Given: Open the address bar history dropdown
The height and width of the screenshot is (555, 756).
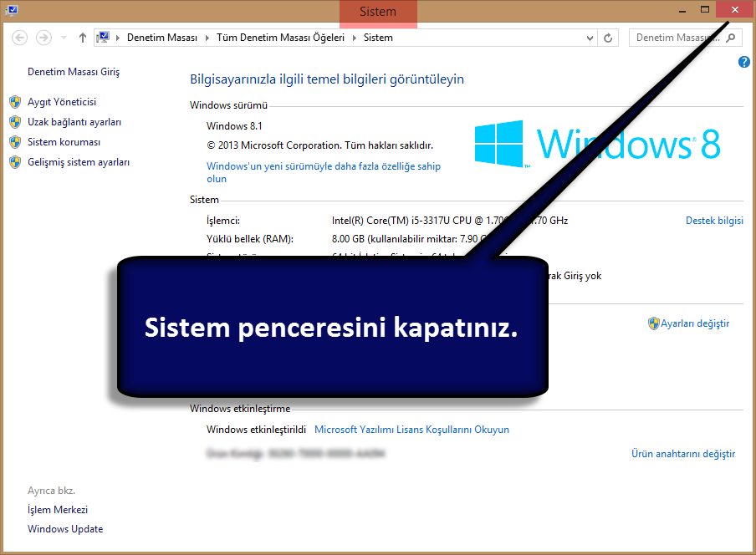Looking at the screenshot, I should (x=590, y=38).
